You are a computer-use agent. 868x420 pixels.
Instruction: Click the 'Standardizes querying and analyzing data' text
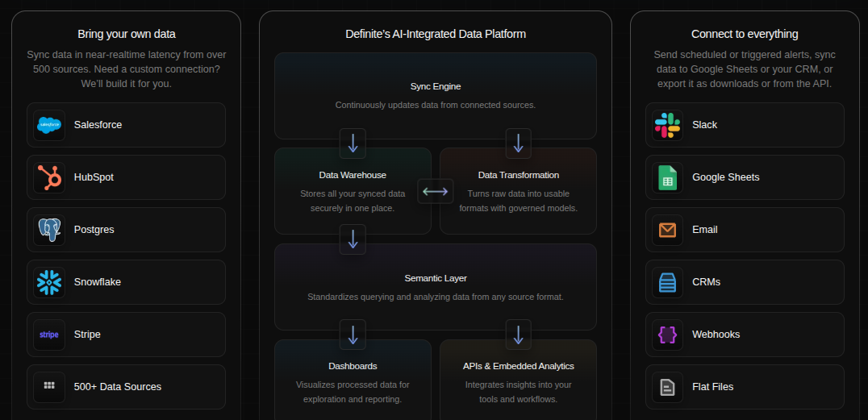tap(436, 297)
